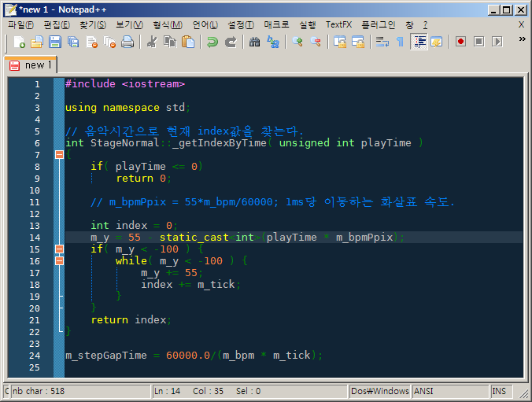
Task: Play back recorded macro button
Action: click(497, 42)
